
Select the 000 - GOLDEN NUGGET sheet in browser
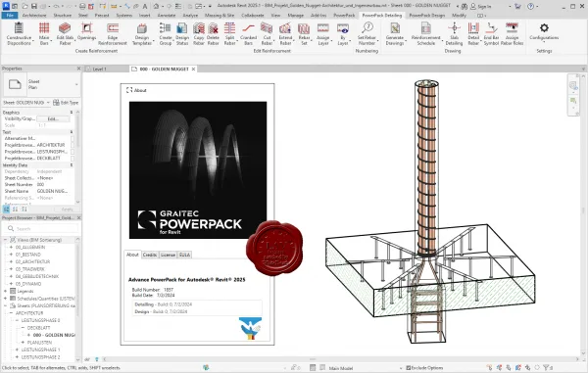point(54,335)
